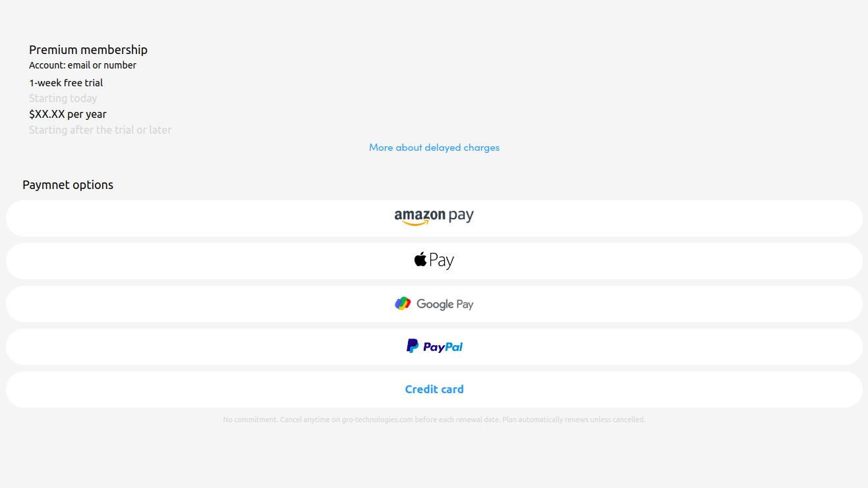Click the Premium membership heading

coord(88,50)
